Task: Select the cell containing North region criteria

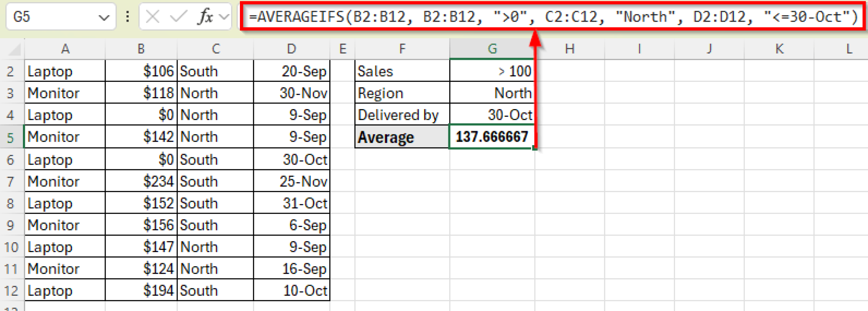Action: click(x=492, y=92)
